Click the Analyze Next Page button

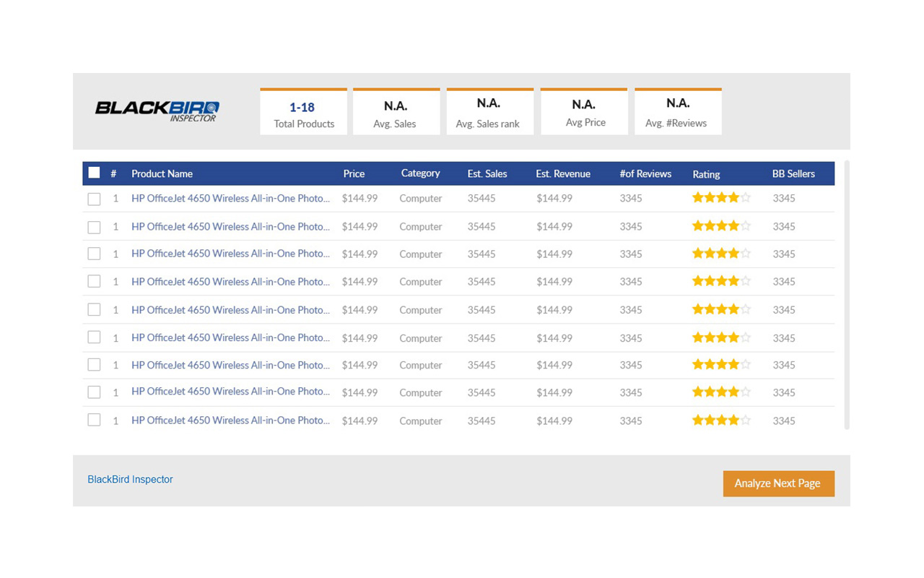coord(778,483)
